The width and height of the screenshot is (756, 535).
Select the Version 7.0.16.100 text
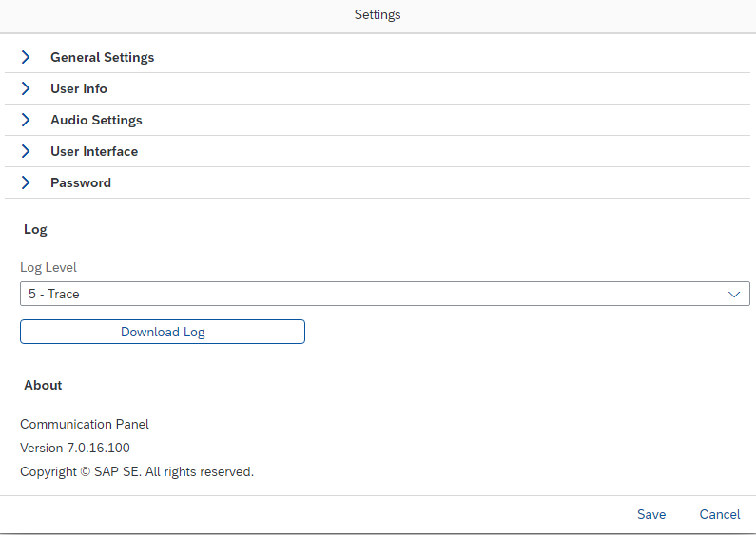[x=75, y=448]
